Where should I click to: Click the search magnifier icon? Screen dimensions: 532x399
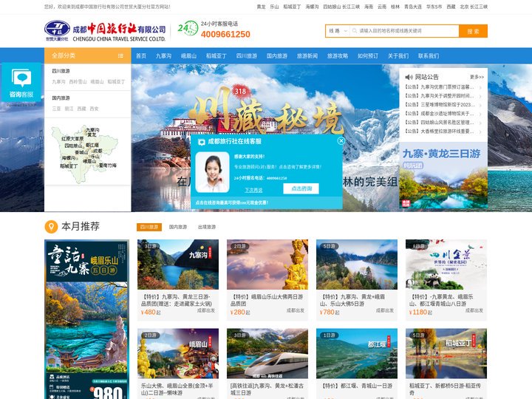354,31
